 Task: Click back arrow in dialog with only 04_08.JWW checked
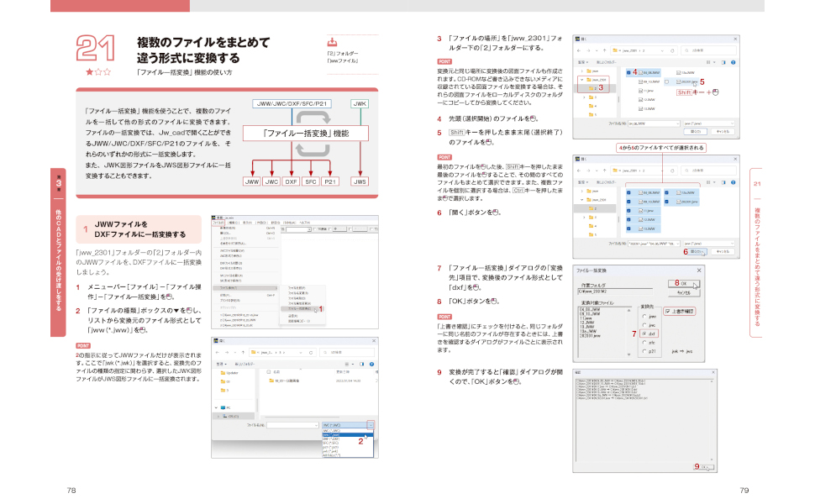pos(579,50)
